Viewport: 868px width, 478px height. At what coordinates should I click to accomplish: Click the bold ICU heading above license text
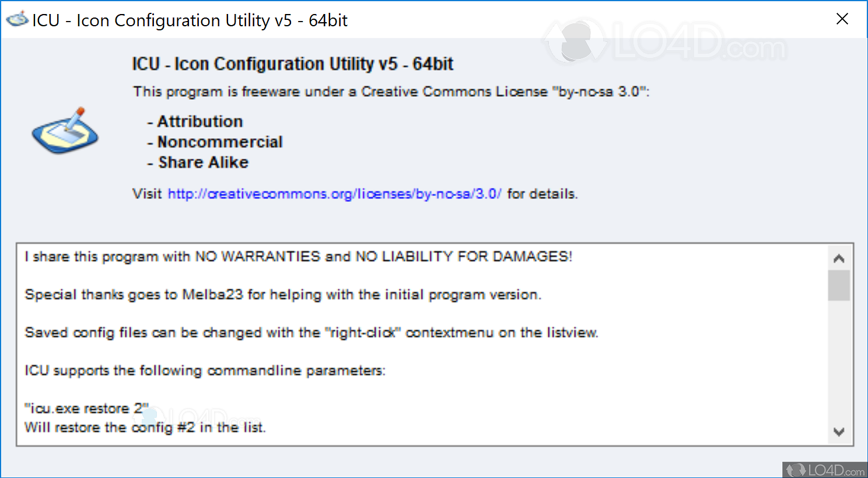pyautogui.click(x=292, y=64)
